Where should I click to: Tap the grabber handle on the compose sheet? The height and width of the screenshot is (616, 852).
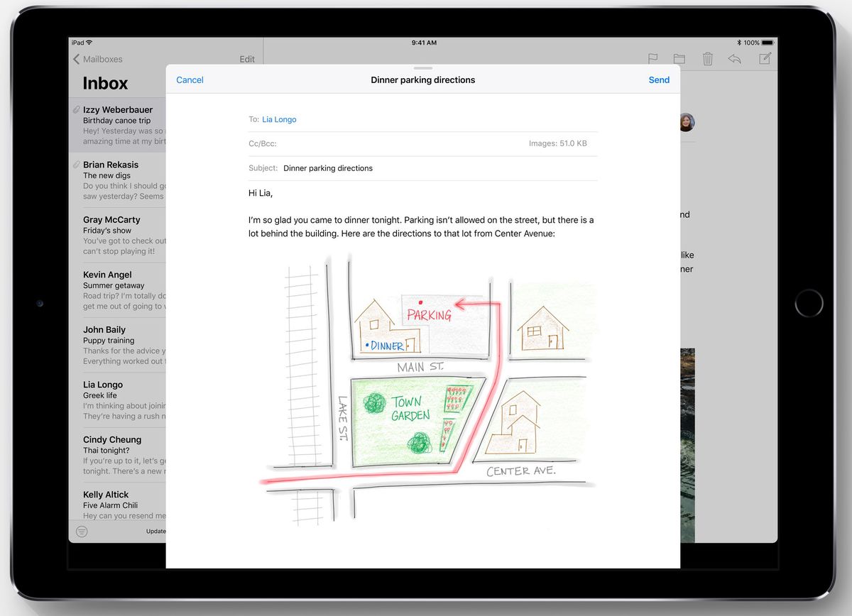[x=423, y=68]
